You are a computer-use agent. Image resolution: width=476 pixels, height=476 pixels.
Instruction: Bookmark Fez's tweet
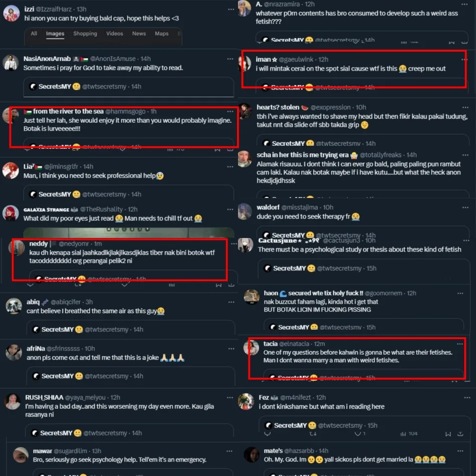tap(448, 434)
